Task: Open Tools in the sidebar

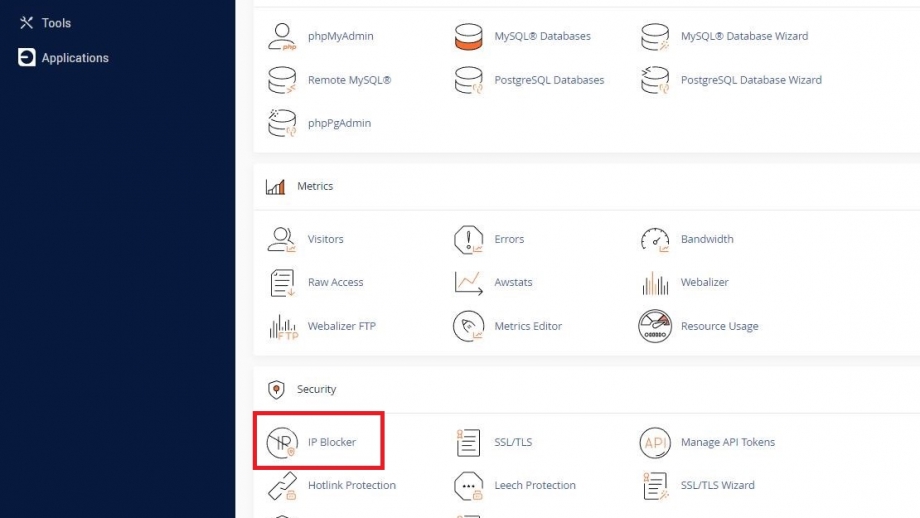Action: point(56,23)
